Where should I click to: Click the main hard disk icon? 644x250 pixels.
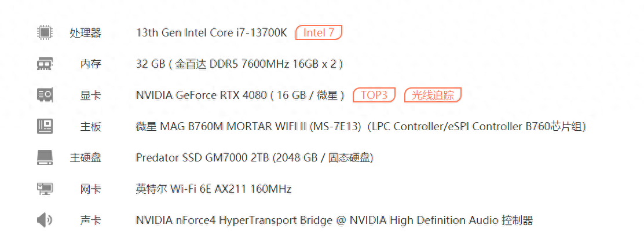(x=45, y=157)
